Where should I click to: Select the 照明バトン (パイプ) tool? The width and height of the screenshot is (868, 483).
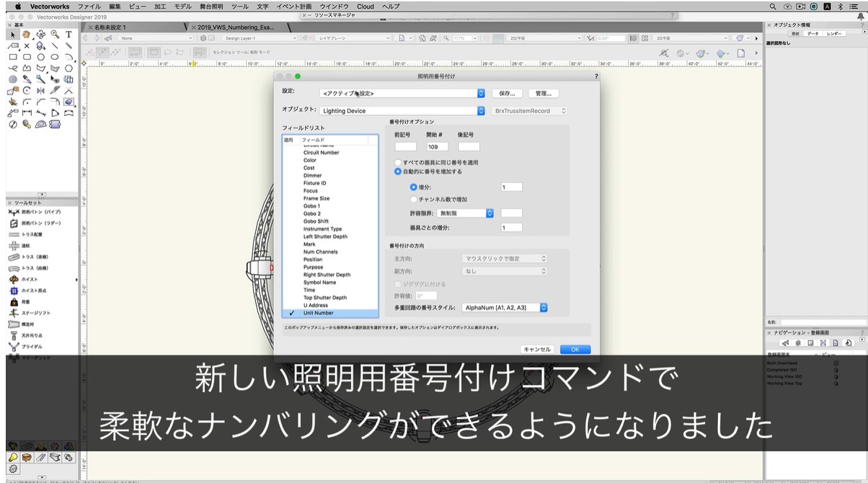(36, 212)
